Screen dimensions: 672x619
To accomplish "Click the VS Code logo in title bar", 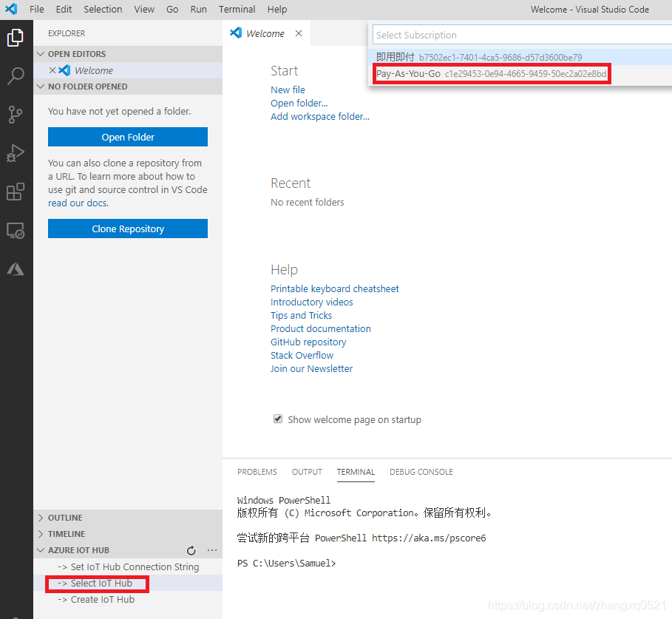I will click(x=11, y=9).
